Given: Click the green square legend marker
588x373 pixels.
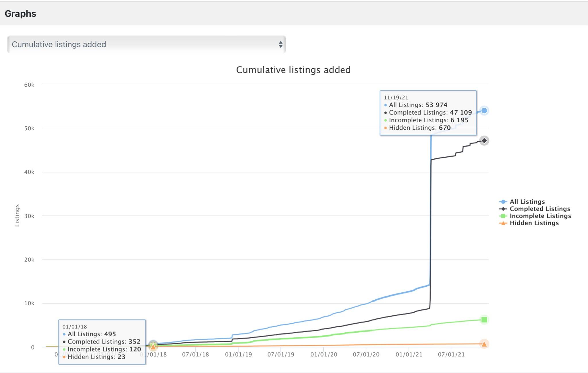Looking at the screenshot, I should click(x=503, y=216).
